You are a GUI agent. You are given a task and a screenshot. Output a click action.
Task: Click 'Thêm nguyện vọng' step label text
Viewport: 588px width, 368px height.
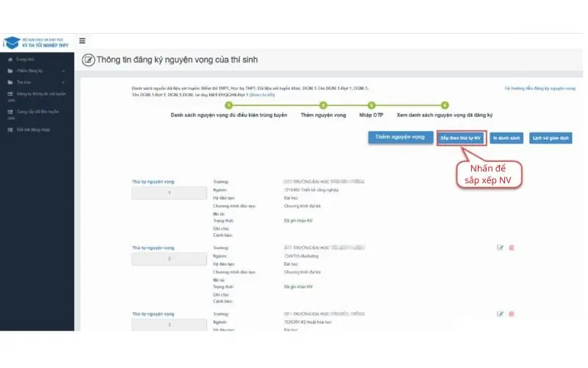click(x=323, y=115)
